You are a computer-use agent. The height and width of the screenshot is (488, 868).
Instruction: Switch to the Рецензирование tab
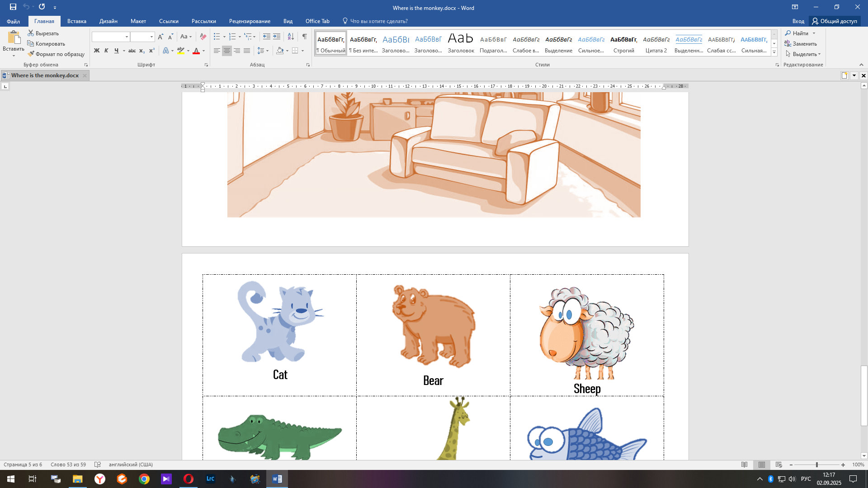click(x=250, y=21)
